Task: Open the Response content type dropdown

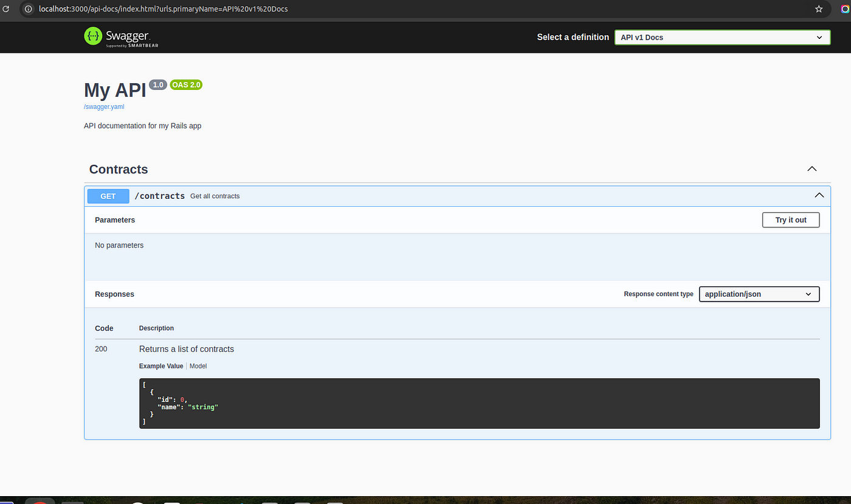Action: [759, 294]
